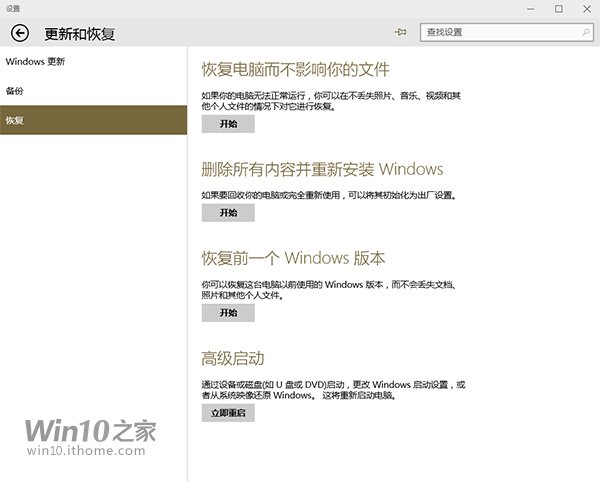
Task: Click 开始 under 删除所有内容并重新安装 Windows
Action: (x=228, y=213)
